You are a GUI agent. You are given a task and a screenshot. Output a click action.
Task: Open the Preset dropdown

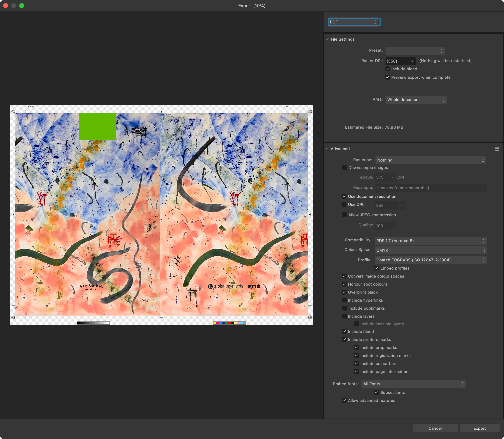(415, 51)
